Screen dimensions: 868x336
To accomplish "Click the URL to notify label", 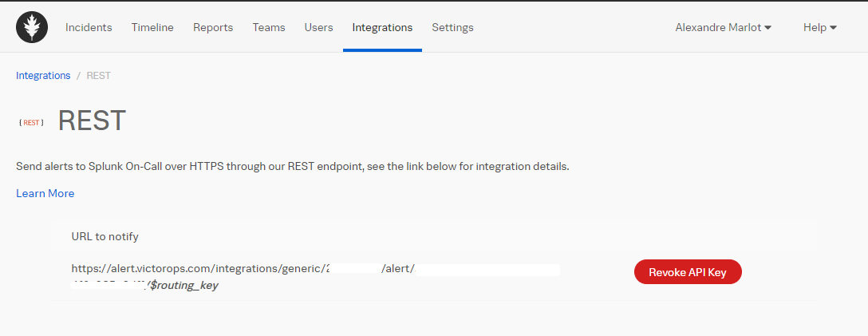I will [x=105, y=236].
